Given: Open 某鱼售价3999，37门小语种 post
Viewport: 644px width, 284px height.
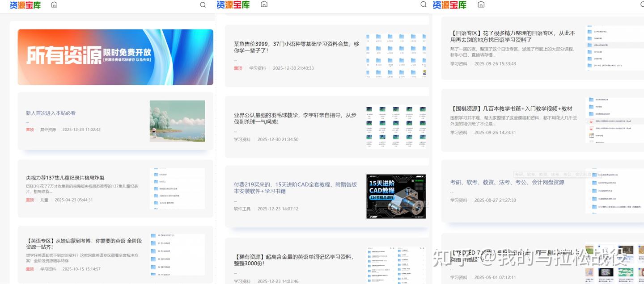Looking at the screenshot, I should [297, 47].
